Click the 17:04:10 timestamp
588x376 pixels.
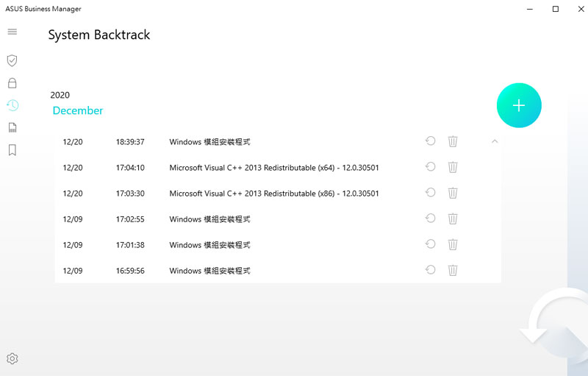pos(130,168)
